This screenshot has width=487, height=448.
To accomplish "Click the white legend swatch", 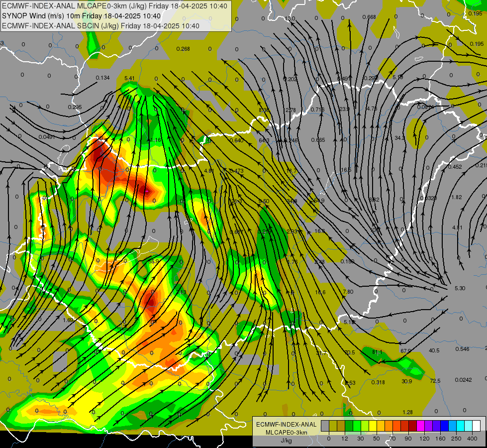I will (x=476, y=426).
